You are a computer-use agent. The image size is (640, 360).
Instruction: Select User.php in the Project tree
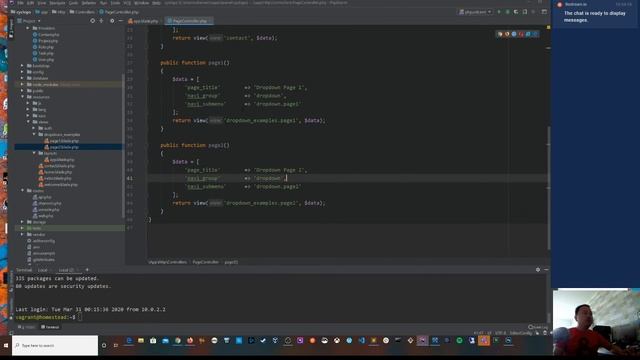point(43,59)
